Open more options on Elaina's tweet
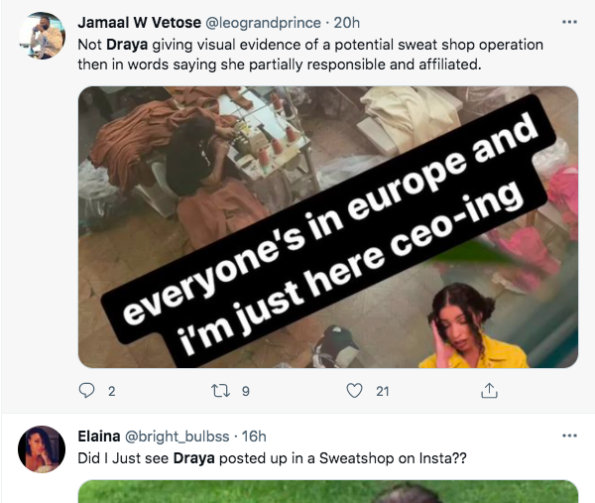This screenshot has height=503, width=595. tap(569, 436)
